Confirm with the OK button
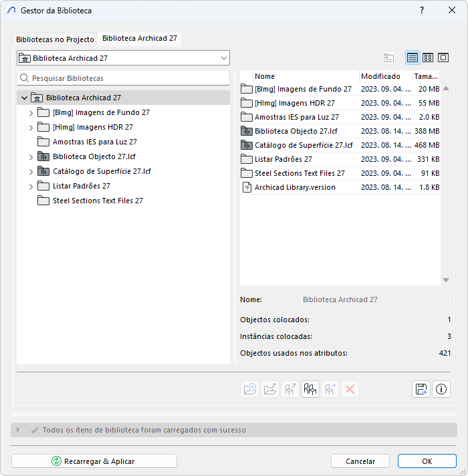 (x=427, y=461)
